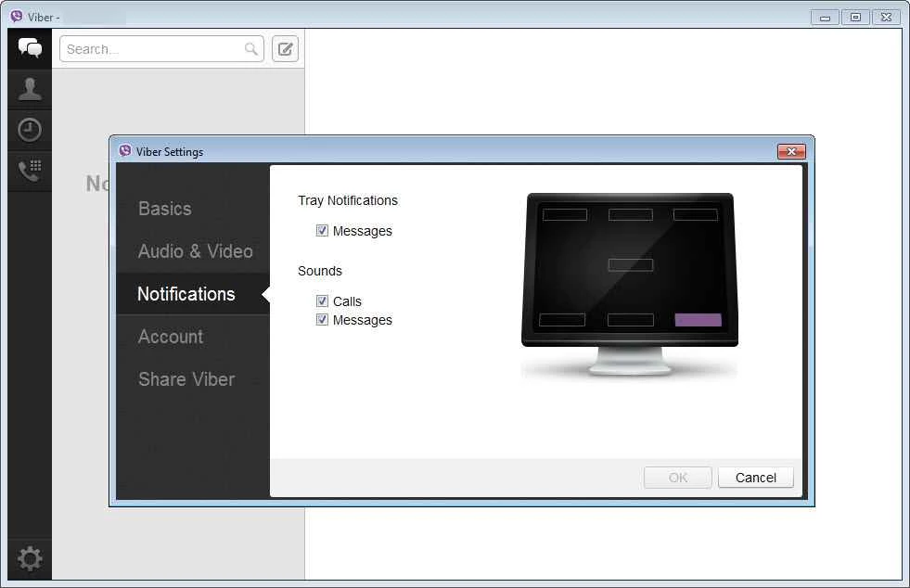Close the Viber Settings dialog
This screenshot has height=588, width=910.
pos(790,151)
